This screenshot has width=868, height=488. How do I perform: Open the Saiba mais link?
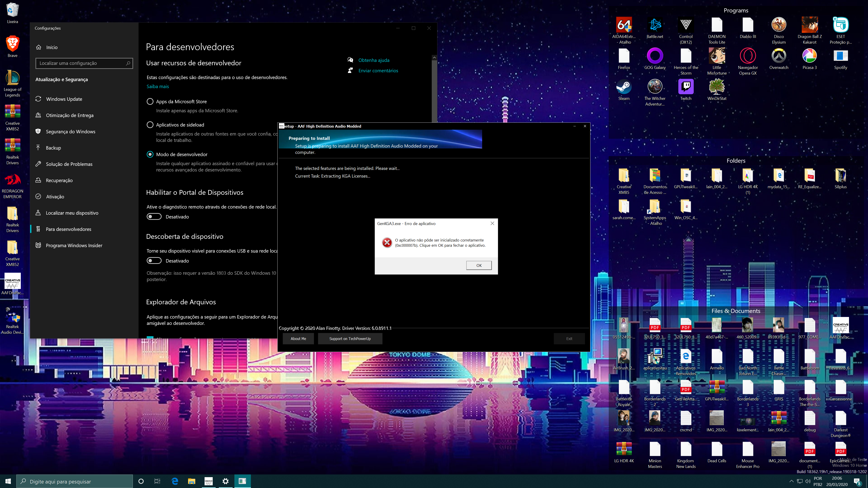157,86
